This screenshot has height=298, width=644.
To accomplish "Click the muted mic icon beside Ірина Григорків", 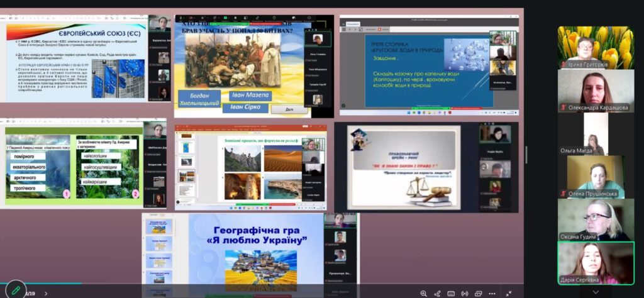I will pyautogui.click(x=562, y=65).
